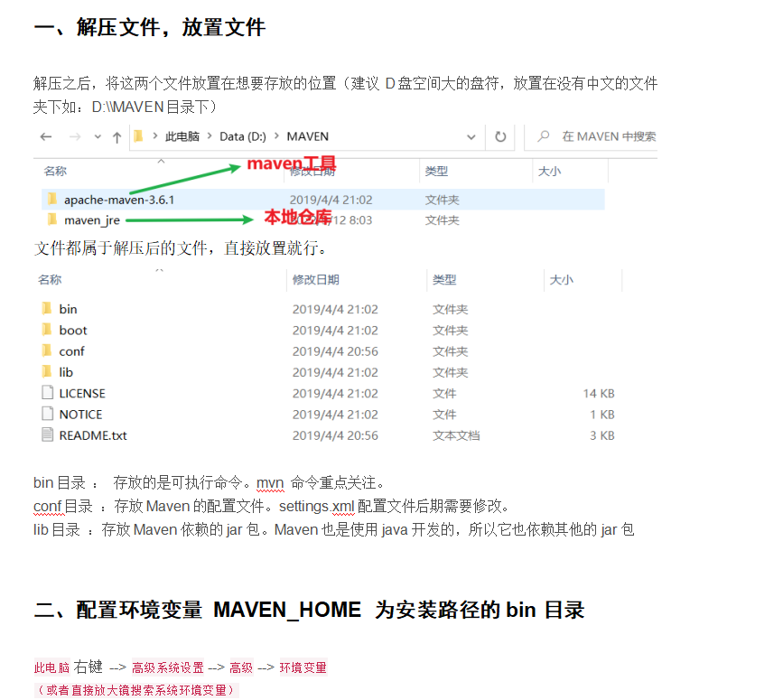Click the conf folder icon
The width and height of the screenshot is (783, 700).
pos(47,350)
